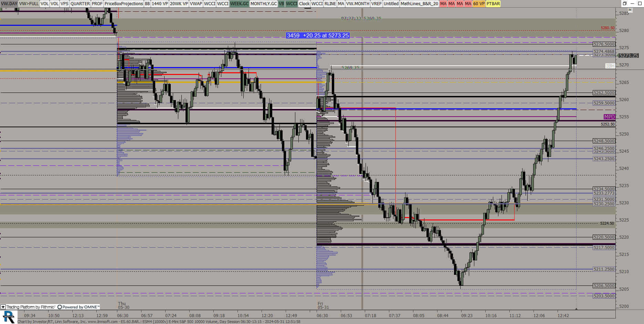Click the Investor/RT logo icon
644x324 pixels.
click(8, 317)
